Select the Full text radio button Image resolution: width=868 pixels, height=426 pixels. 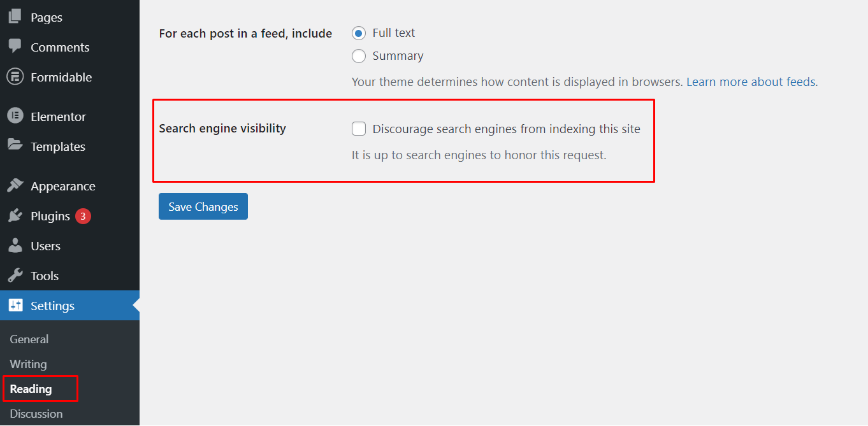click(x=359, y=32)
